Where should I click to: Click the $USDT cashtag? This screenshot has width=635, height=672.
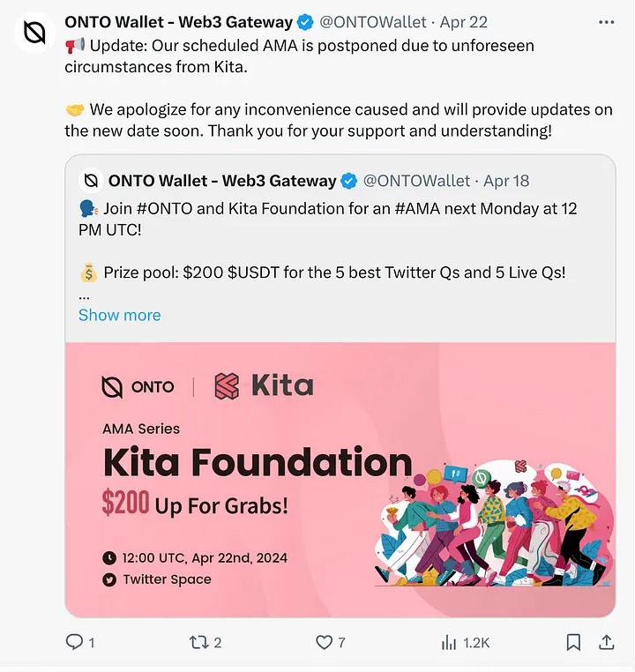coord(258,273)
